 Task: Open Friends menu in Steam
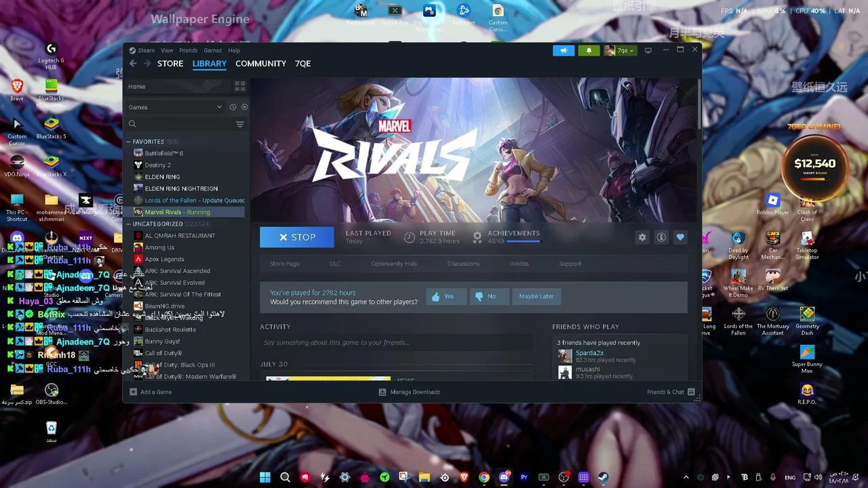coord(188,50)
